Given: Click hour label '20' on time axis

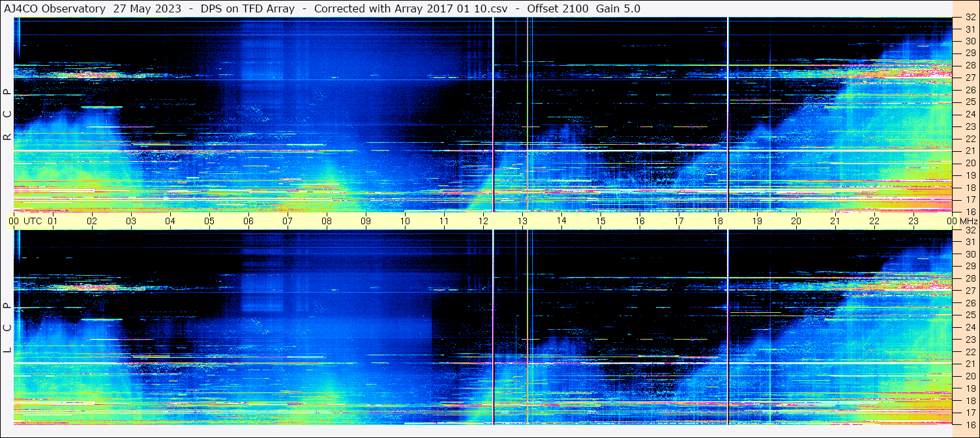Looking at the screenshot, I should click(x=796, y=221).
